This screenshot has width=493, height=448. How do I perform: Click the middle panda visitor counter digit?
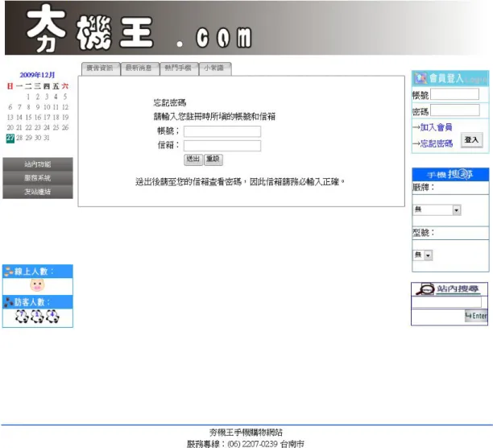[37, 317]
